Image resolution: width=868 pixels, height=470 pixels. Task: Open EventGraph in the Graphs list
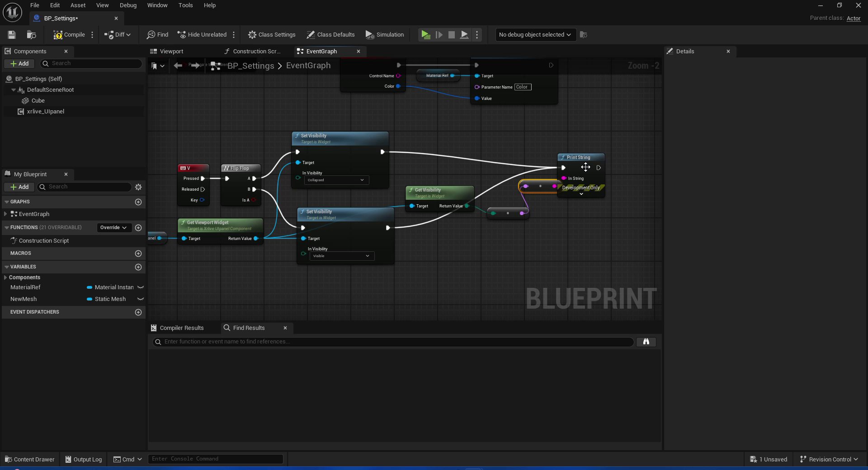(x=34, y=214)
